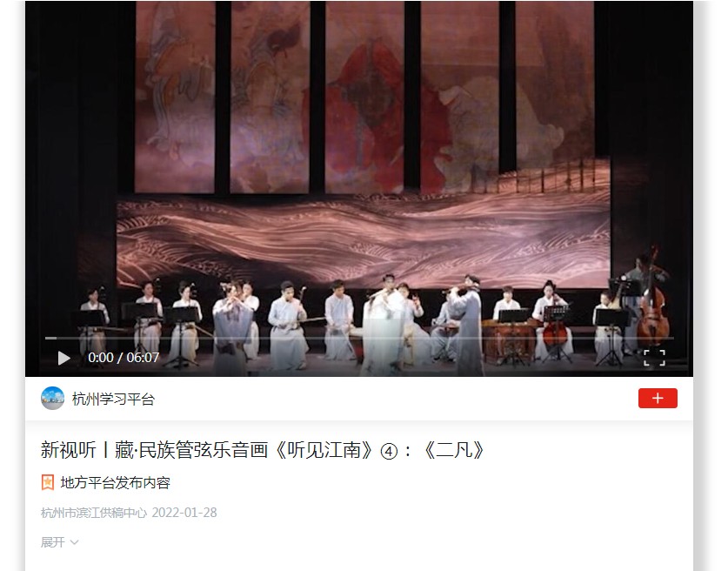728x571 pixels.
Task: Click the chevron arrow beside 展开
Action: coord(74,542)
